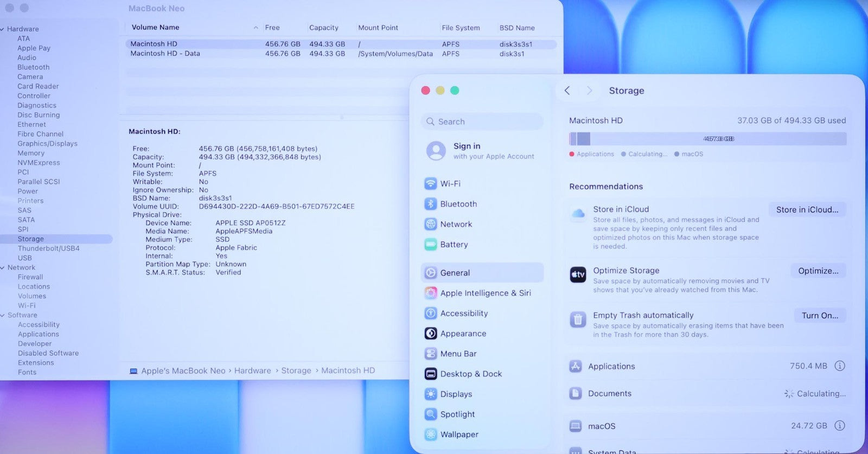Image resolution: width=868 pixels, height=454 pixels.
Task: Click the macOS icon in the storage list
Action: tap(576, 426)
